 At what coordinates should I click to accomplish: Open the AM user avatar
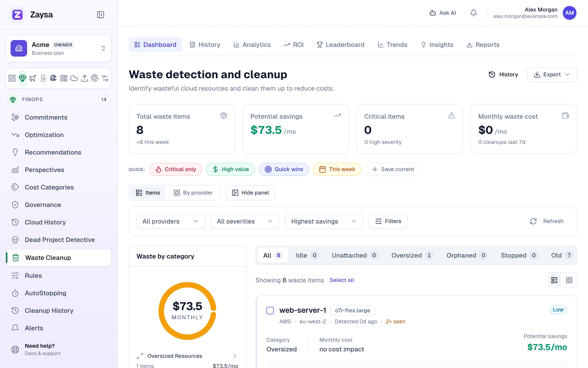click(569, 13)
